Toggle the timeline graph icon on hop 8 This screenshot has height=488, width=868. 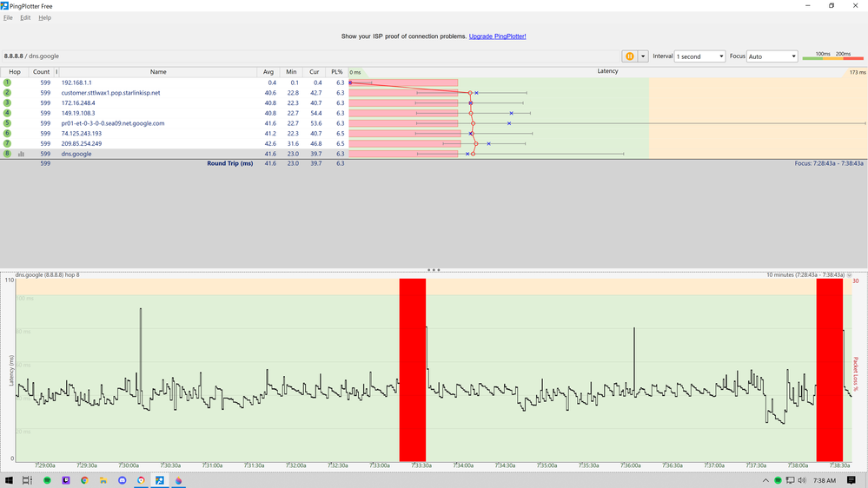21,154
